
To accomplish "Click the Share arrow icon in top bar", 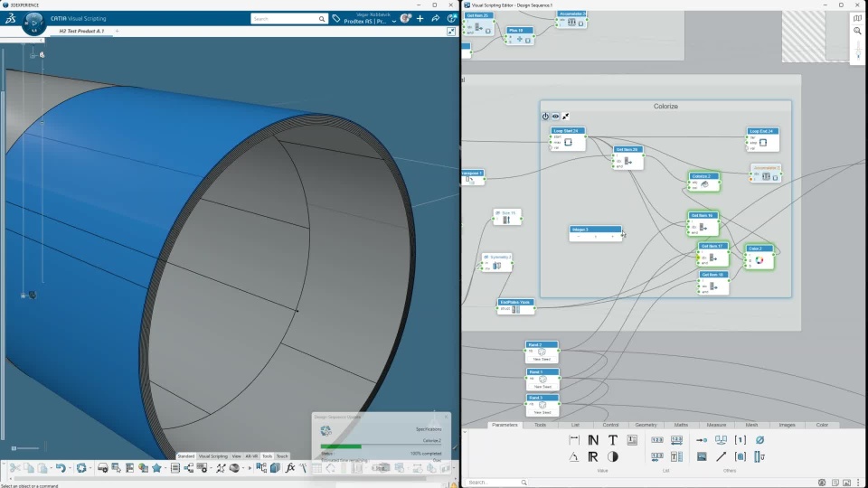I will tap(436, 19).
